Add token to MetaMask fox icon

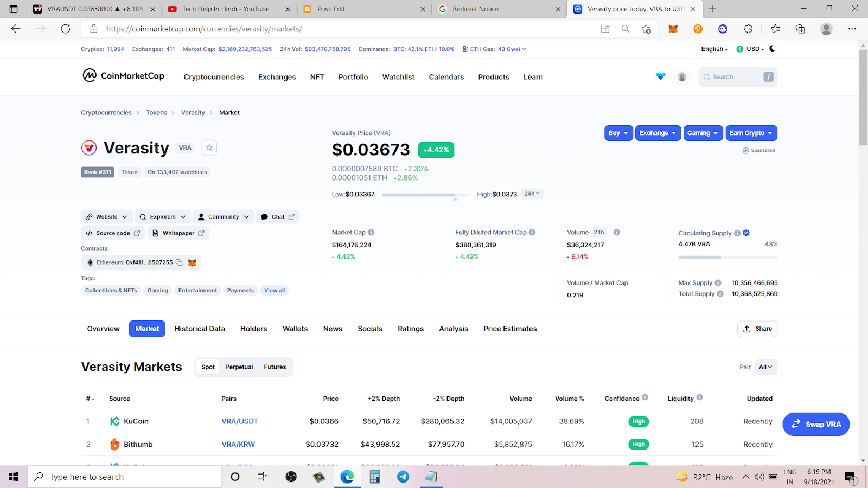(x=192, y=262)
